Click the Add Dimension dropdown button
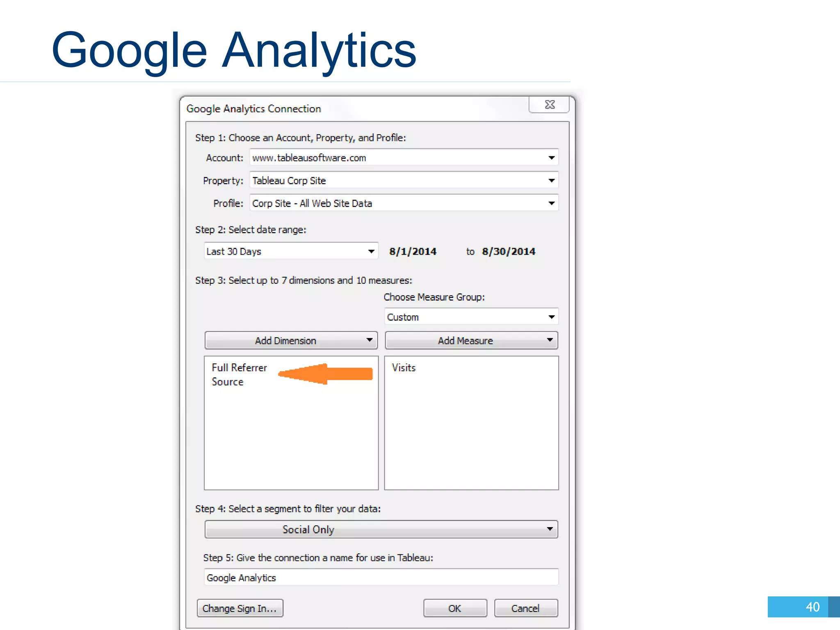The image size is (840, 630). pos(291,340)
